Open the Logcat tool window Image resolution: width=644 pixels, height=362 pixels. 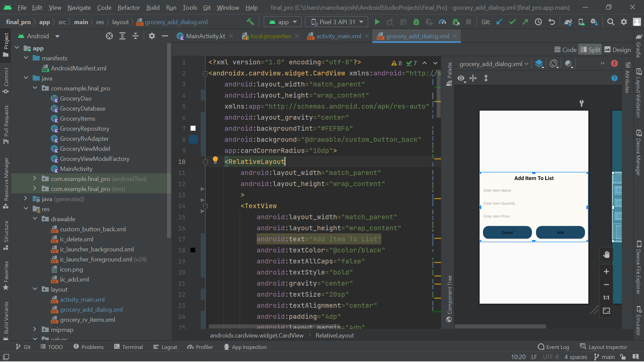(165, 347)
